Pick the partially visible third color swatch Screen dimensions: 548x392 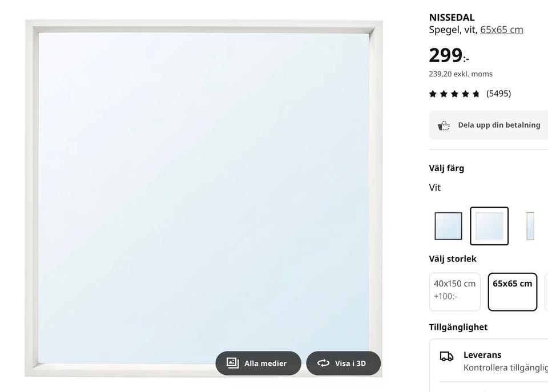pos(531,226)
